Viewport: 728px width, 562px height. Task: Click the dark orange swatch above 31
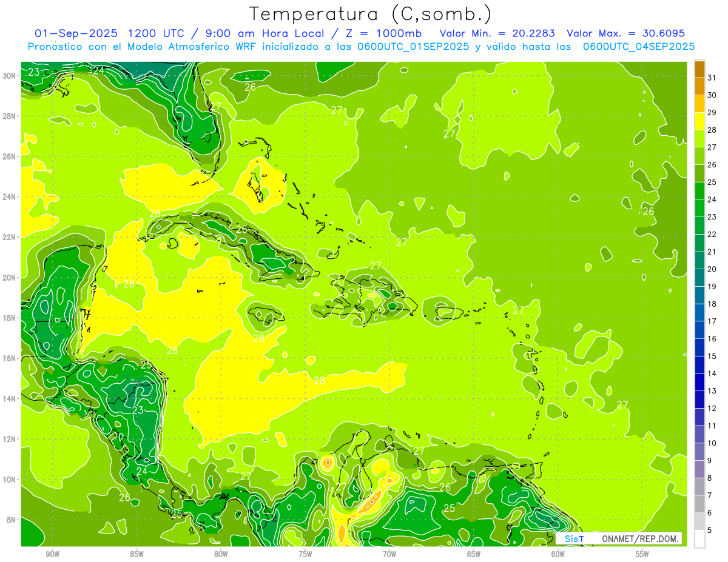click(699, 69)
